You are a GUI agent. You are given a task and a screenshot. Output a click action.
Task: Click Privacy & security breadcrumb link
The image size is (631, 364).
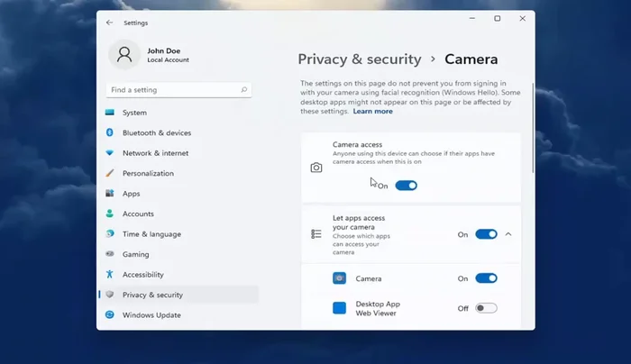360,59
